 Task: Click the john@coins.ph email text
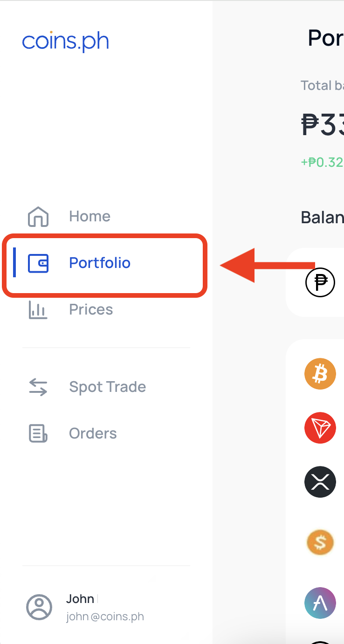coord(105,617)
